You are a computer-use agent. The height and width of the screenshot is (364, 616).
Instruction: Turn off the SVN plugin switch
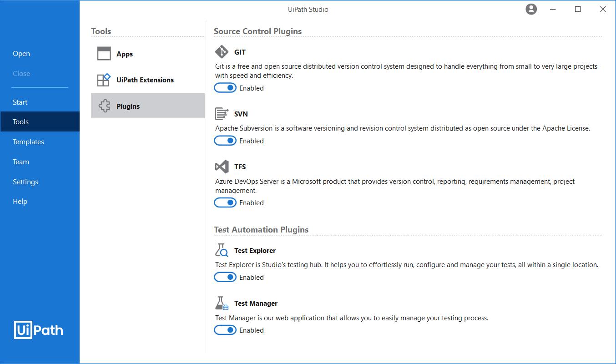tap(225, 141)
